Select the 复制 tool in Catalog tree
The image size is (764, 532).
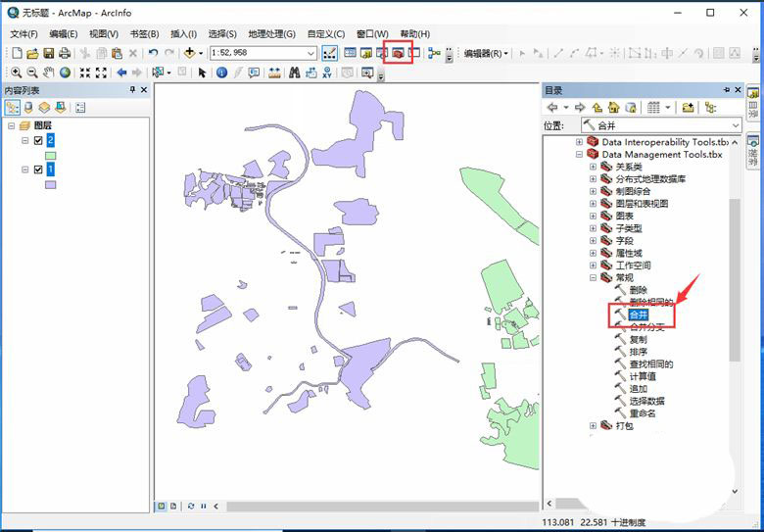[x=639, y=340]
